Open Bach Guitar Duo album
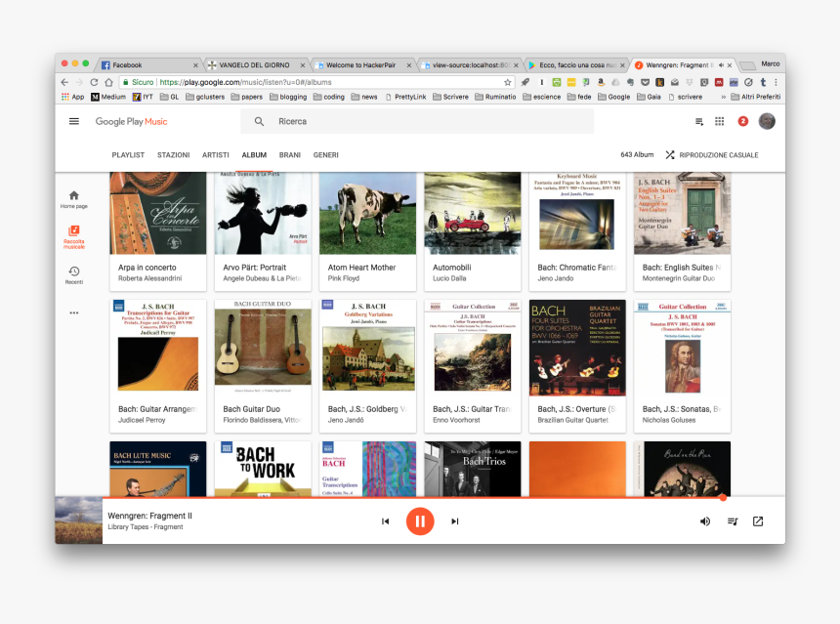 coord(263,366)
